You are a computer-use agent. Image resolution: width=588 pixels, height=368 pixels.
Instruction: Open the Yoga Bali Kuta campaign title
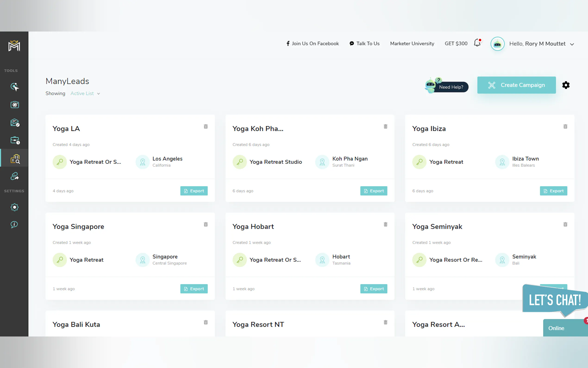(76, 324)
